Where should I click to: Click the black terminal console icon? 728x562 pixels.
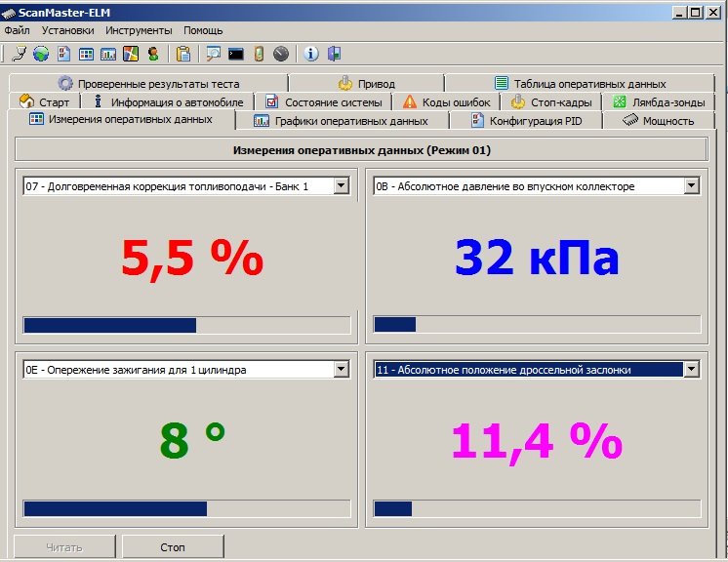pyautogui.click(x=236, y=54)
